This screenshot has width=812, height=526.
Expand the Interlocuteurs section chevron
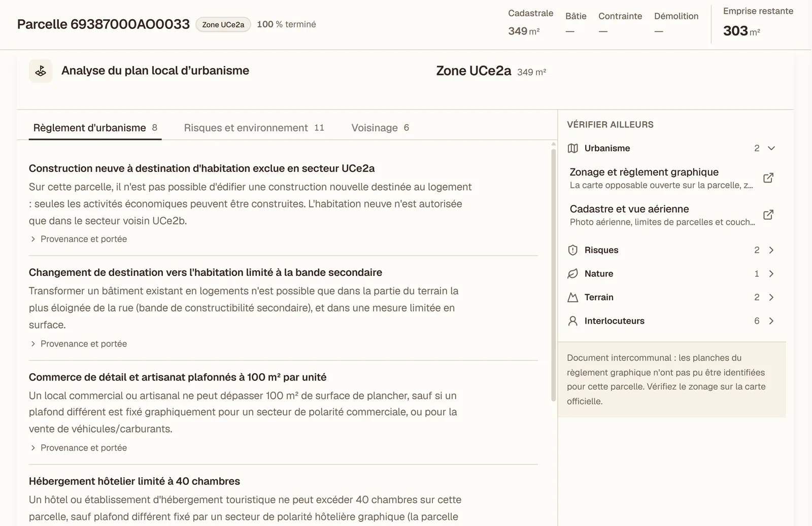pyautogui.click(x=771, y=321)
